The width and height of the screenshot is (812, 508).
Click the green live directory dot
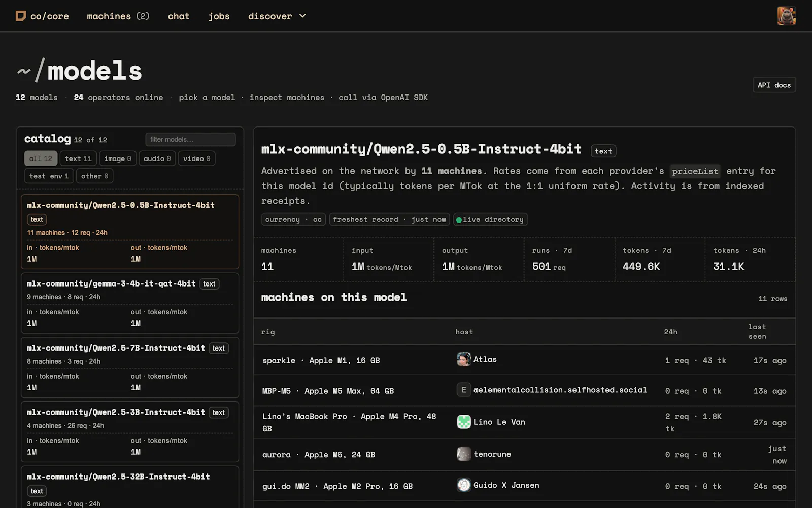459,220
